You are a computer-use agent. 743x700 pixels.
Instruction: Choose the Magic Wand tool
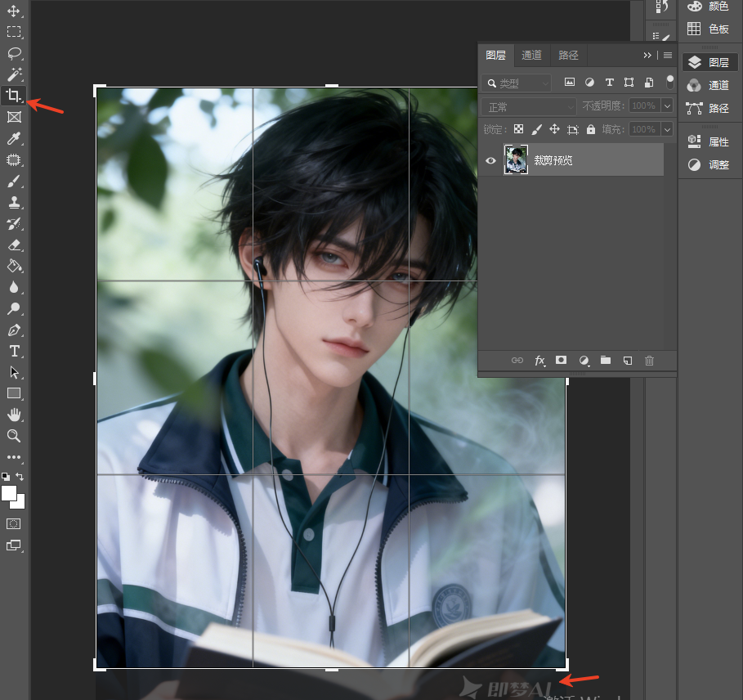pyautogui.click(x=14, y=74)
